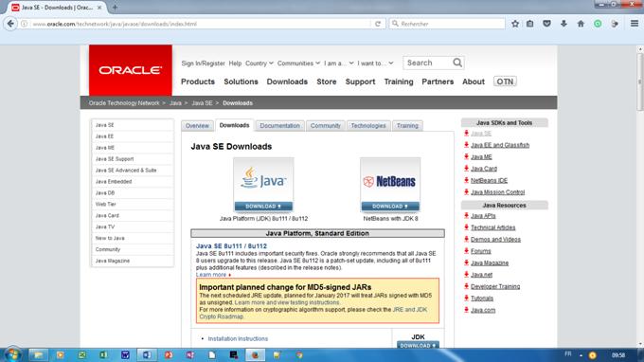Open the Firefox downloads arrow icon
The width and height of the screenshot is (644, 362).
(563, 24)
